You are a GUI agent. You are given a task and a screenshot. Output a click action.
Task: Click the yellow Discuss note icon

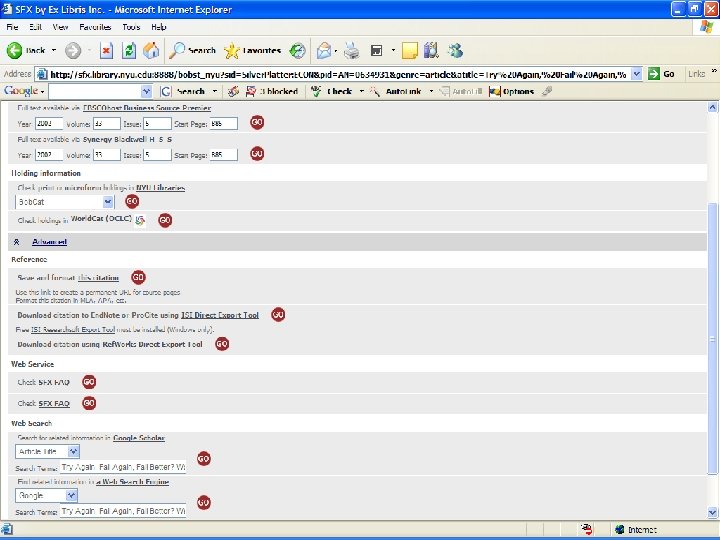pyautogui.click(x=410, y=51)
